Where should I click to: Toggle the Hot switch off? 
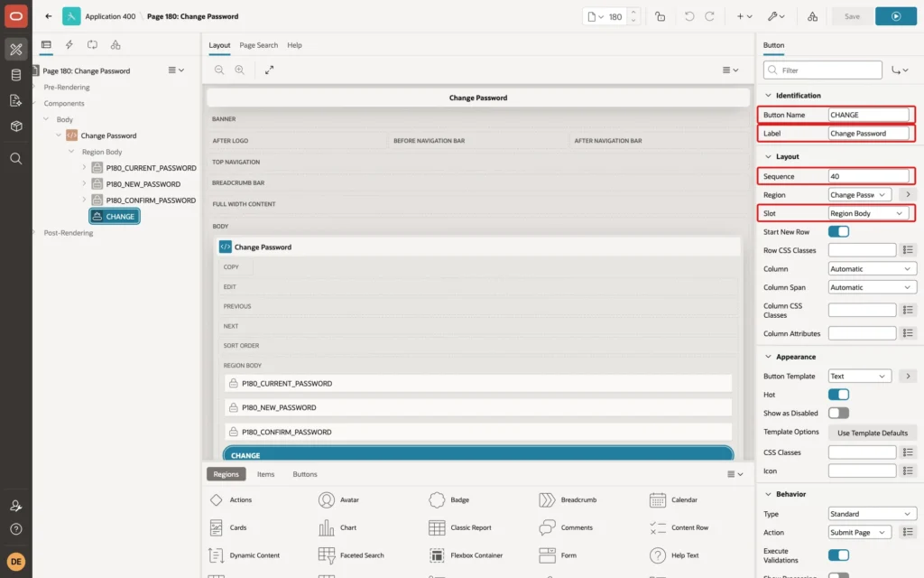click(838, 395)
